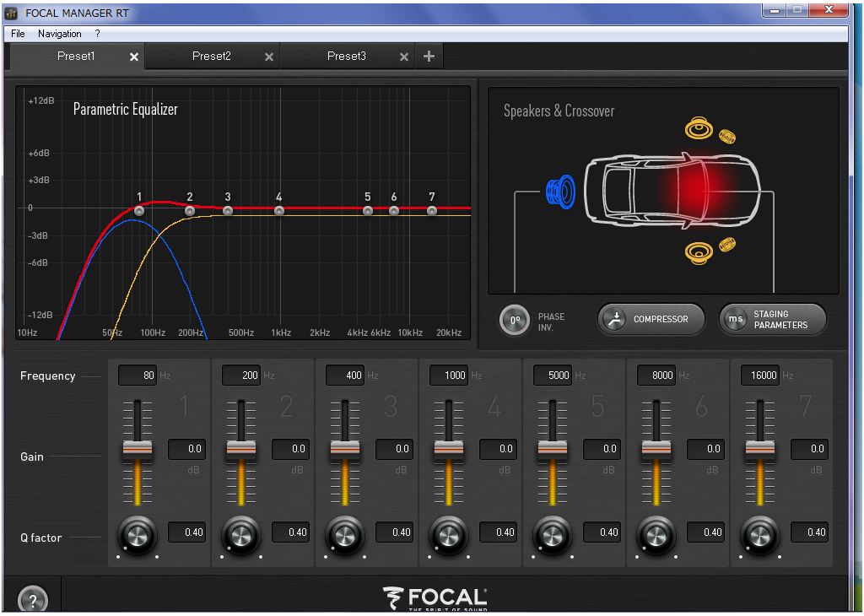The height and width of the screenshot is (616, 864).
Task: Click the band 5 Q factor value field
Action: click(x=602, y=532)
